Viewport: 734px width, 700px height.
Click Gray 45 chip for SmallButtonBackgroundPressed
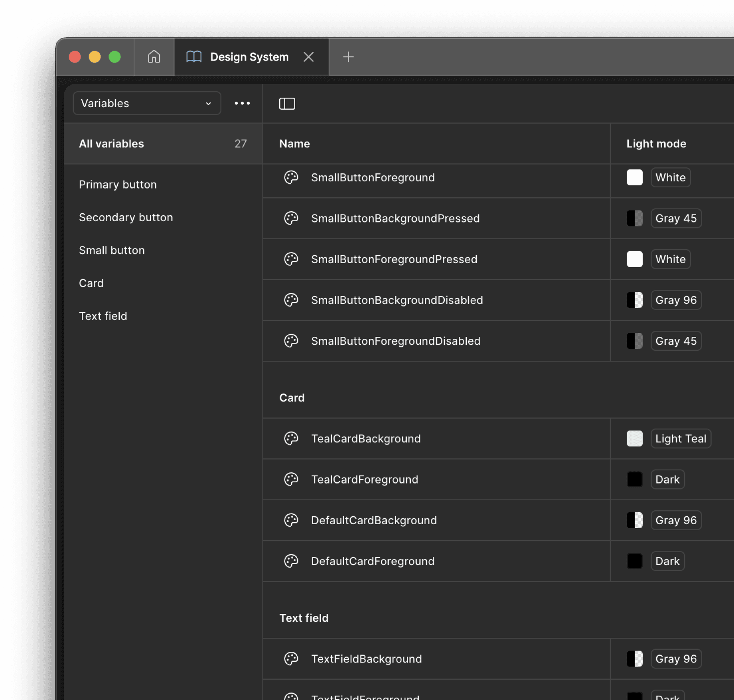pyautogui.click(x=676, y=218)
